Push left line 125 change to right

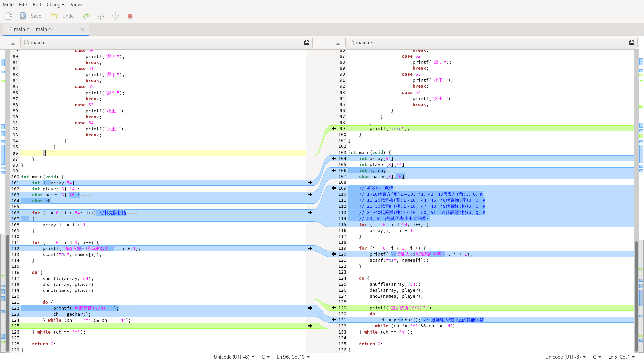(310, 326)
